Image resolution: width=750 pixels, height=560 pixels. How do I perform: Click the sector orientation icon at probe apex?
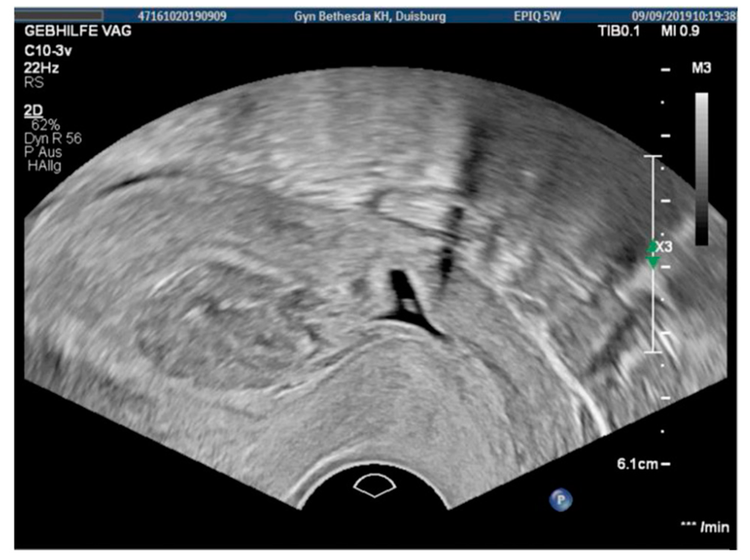(x=374, y=485)
